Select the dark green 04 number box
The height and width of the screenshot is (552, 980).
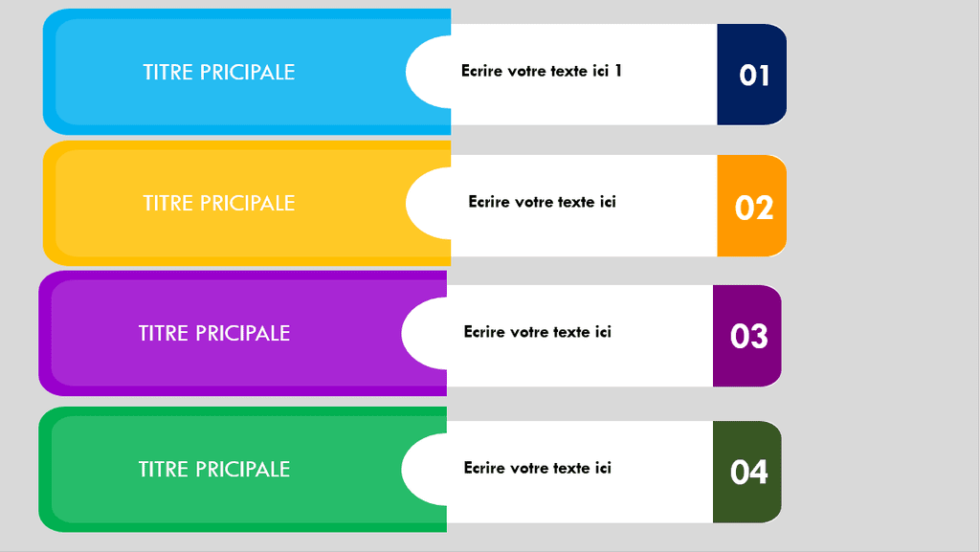(747, 472)
